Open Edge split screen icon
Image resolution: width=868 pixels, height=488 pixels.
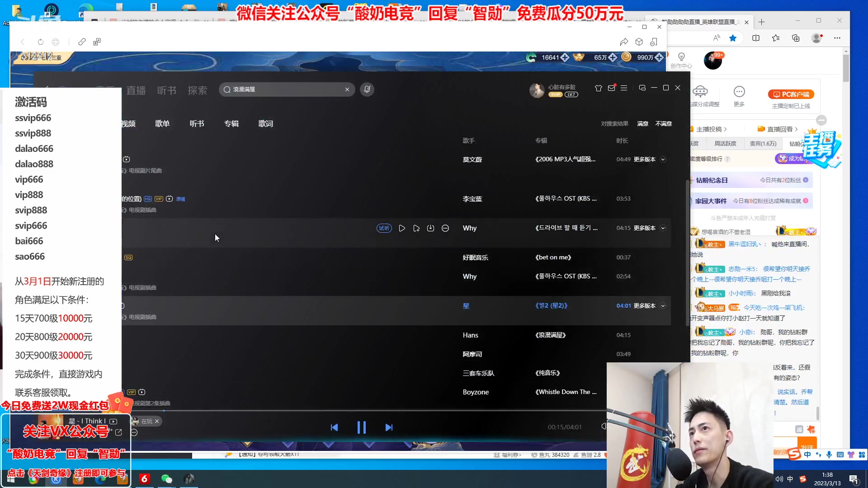(756, 38)
